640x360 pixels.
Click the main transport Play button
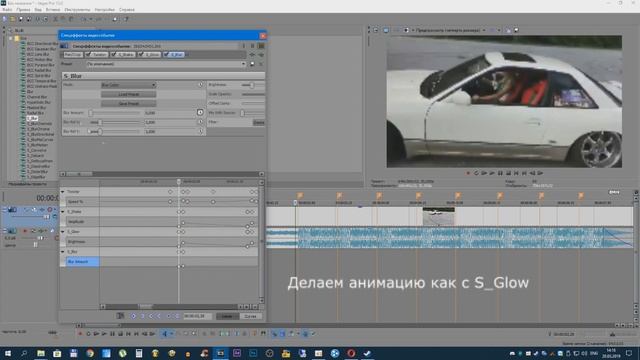point(104,334)
